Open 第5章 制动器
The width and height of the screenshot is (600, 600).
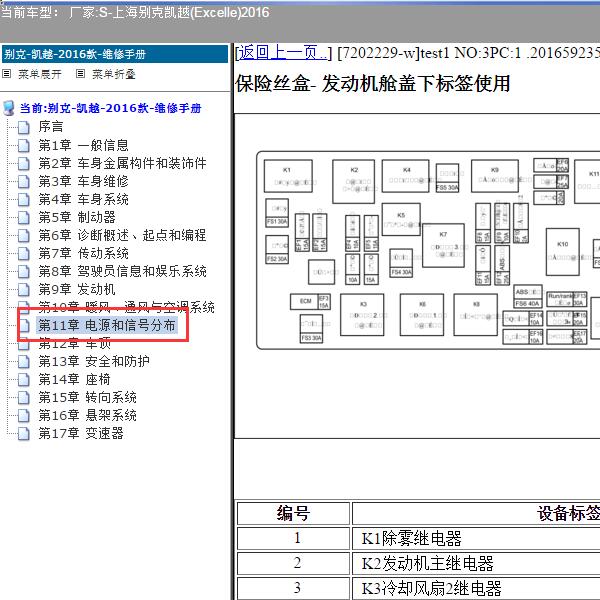coord(77,217)
